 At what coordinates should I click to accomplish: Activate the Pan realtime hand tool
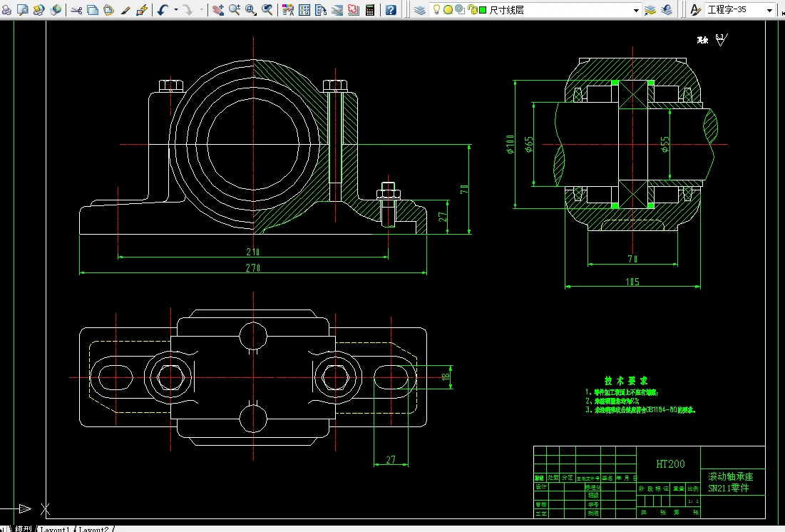pyautogui.click(x=218, y=10)
